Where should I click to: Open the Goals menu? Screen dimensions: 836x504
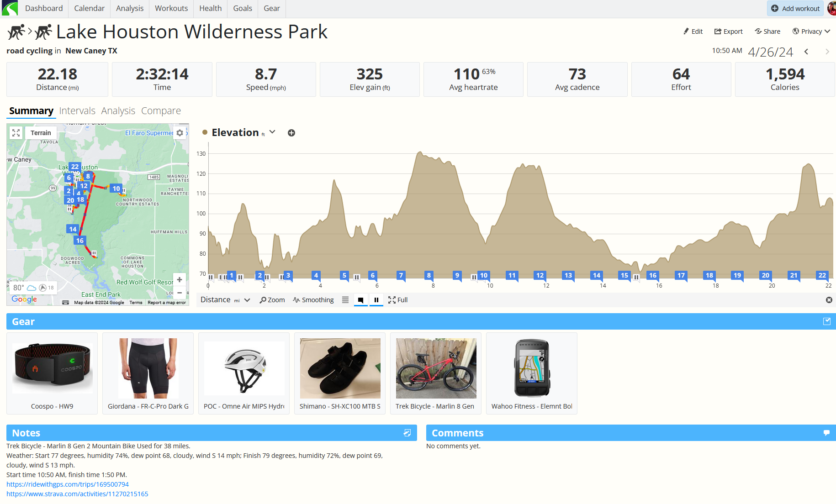click(243, 8)
